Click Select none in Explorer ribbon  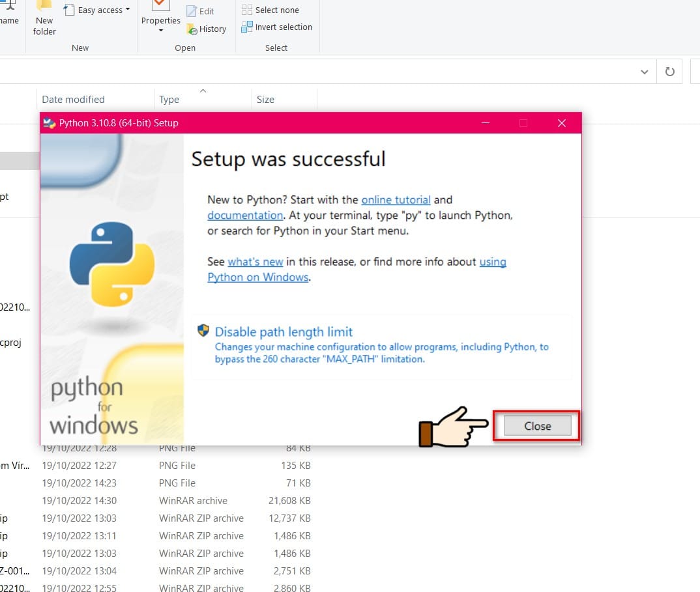[270, 10]
